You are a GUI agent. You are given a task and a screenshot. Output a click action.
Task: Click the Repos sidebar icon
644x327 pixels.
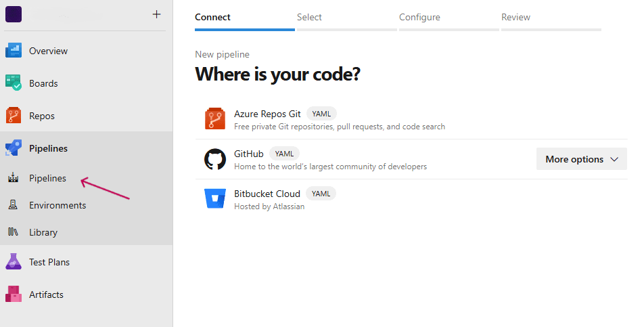coord(13,116)
